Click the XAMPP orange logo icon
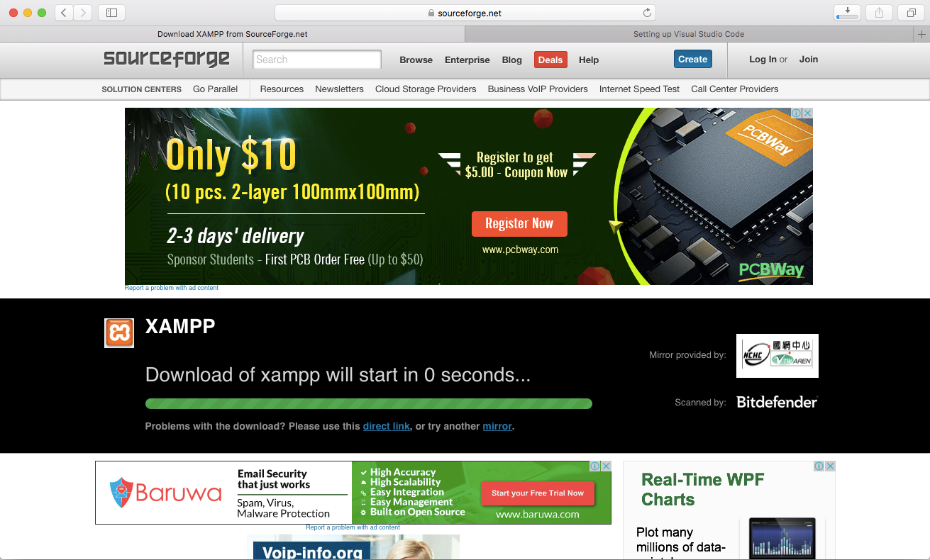This screenshot has width=930, height=560. (119, 333)
